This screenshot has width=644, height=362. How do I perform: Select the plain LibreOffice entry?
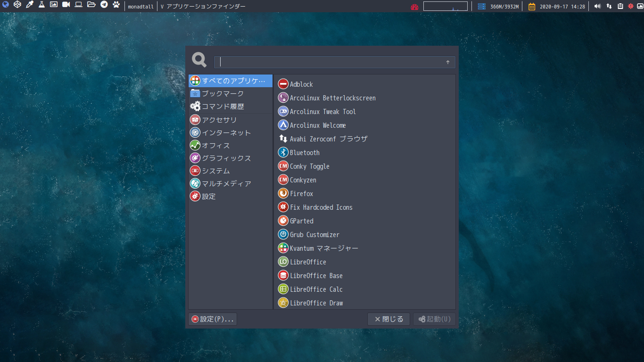tap(364, 262)
